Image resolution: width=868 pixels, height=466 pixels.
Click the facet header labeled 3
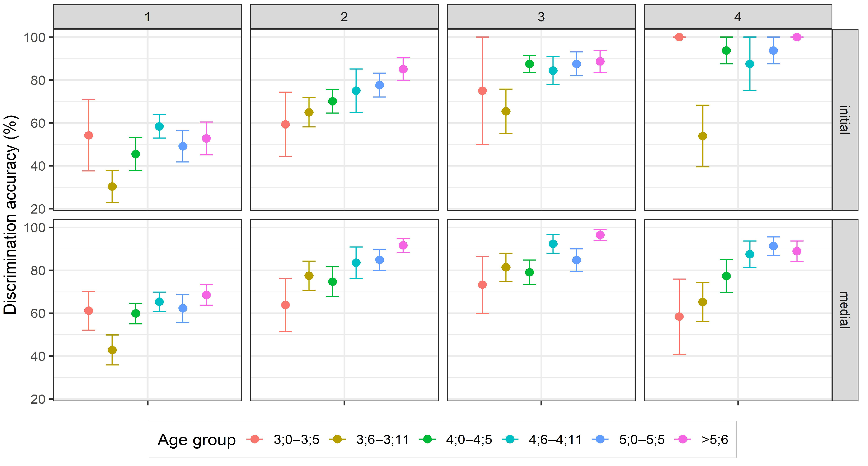point(541,17)
